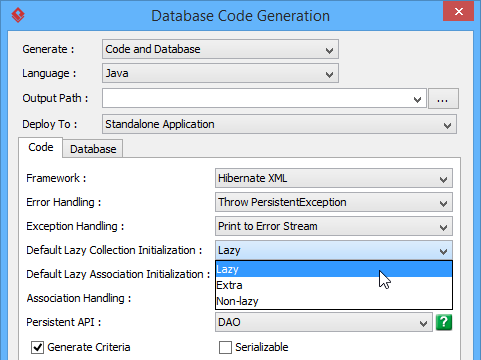The height and width of the screenshot is (360, 481).
Task: Click the Default Lazy Collection Initialization label
Action: pos(114,250)
